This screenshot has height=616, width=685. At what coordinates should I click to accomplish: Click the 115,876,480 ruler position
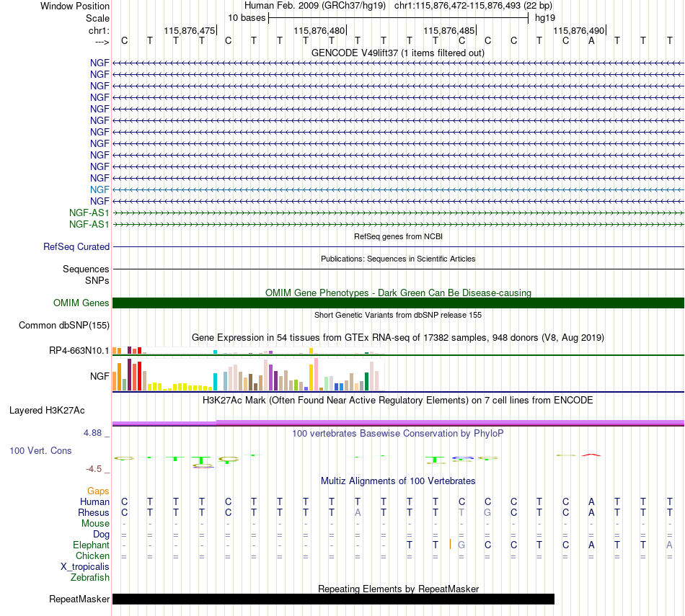[319, 30]
